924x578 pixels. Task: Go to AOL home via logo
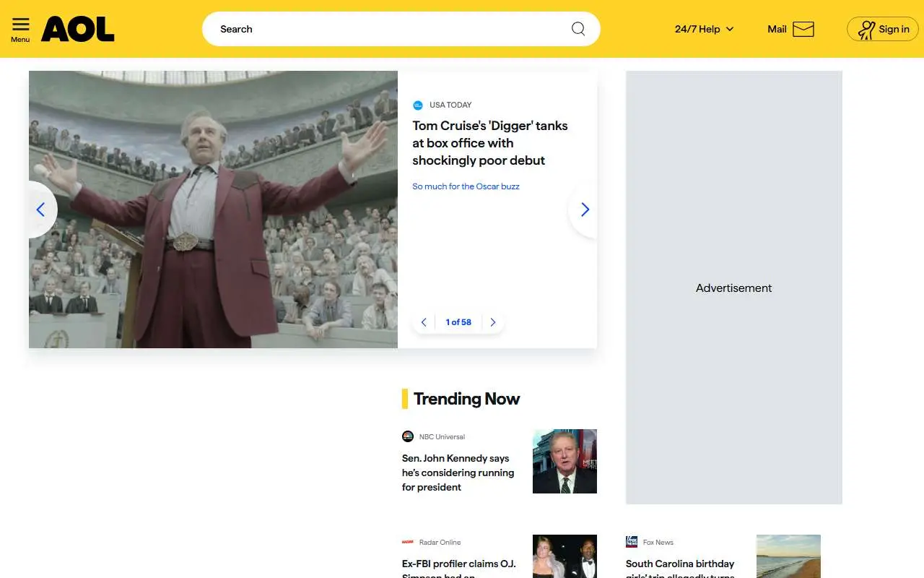pyautogui.click(x=78, y=29)
